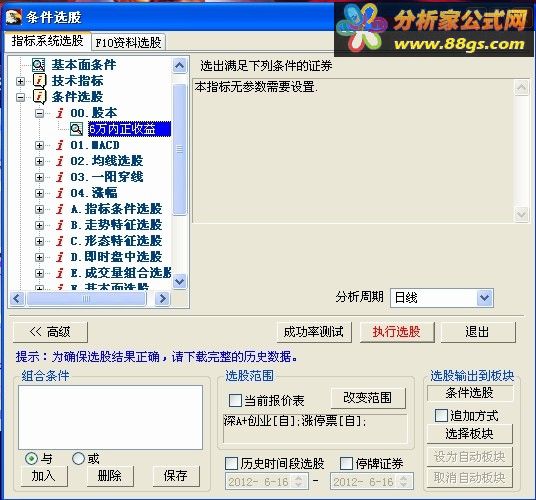The height and width of the screenshot is (500, 536).
Task: Click the tree scroll right arrow
Action: (162, 299)
